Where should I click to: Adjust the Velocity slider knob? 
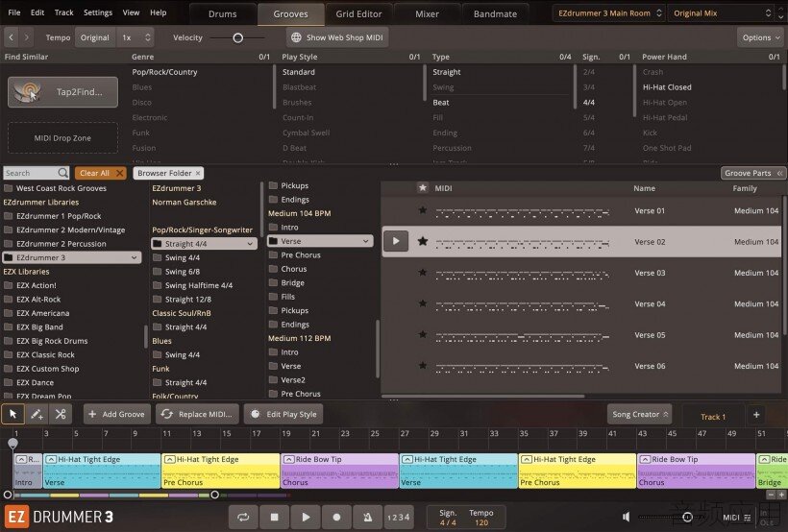237,37
